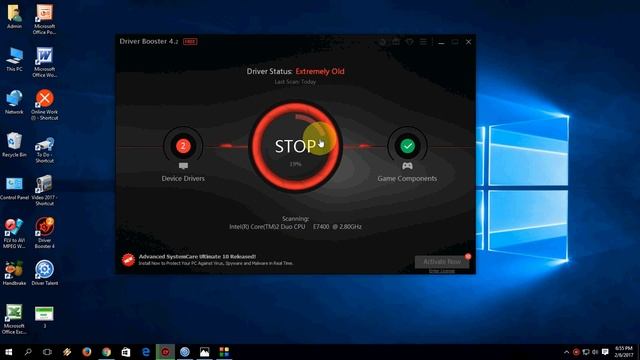Open Task View on the taskbar
Screen dimensions: 640x360
(47, 352)
